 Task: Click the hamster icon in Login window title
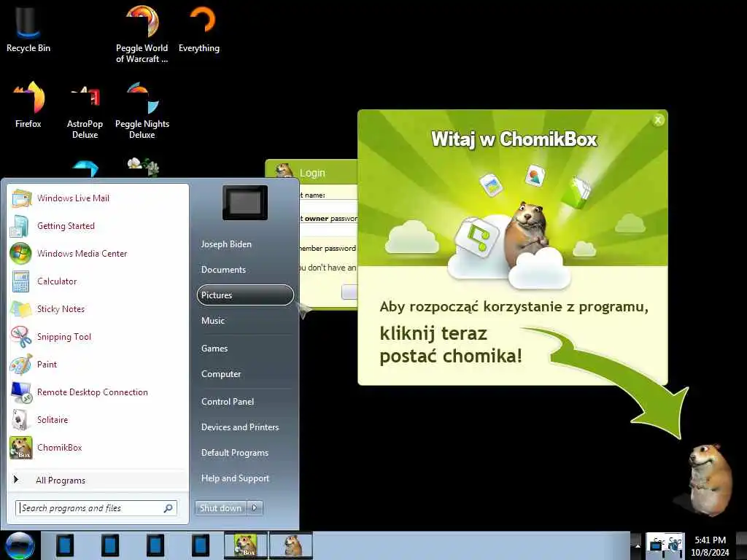coord(284,171)
